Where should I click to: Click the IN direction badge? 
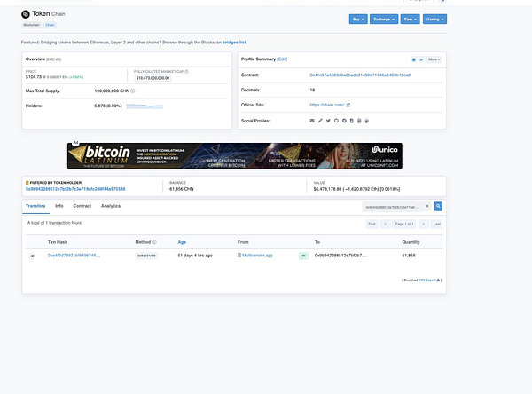303,256
